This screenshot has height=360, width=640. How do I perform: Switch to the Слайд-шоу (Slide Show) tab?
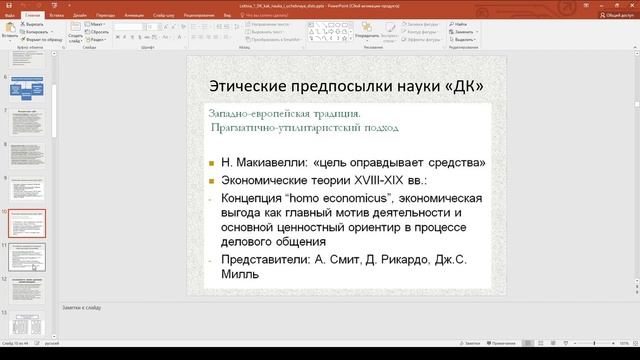click(163, 15)
